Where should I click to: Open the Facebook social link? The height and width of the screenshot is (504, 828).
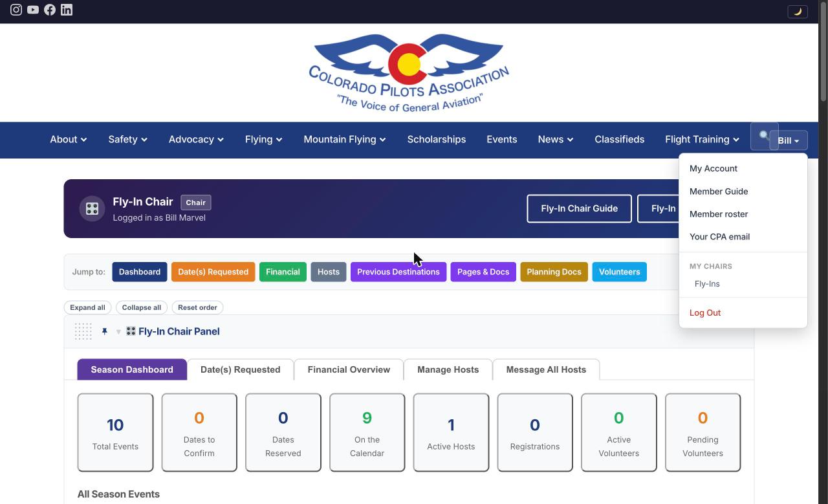50,10
